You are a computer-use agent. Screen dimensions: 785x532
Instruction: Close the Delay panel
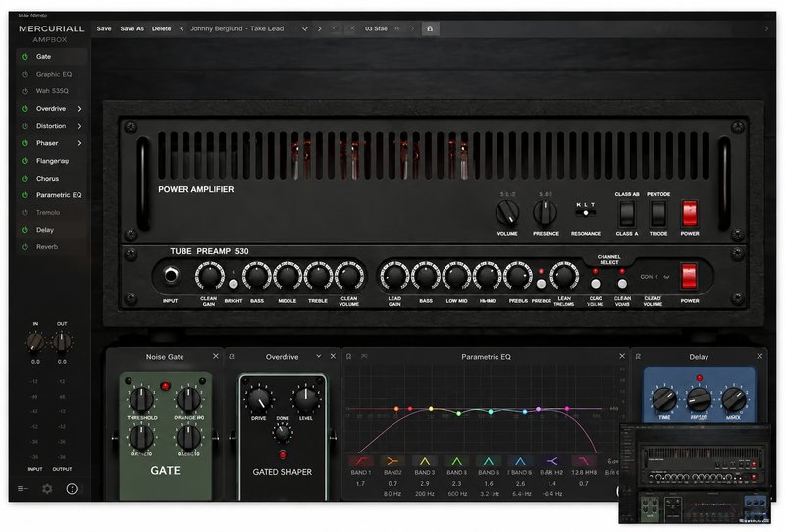[759, 356]
